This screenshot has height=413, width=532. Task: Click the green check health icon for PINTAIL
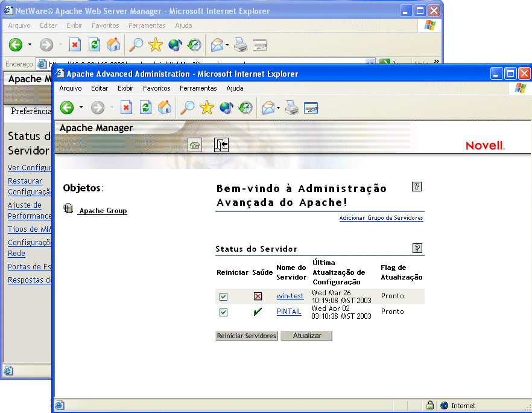[258, 312]
